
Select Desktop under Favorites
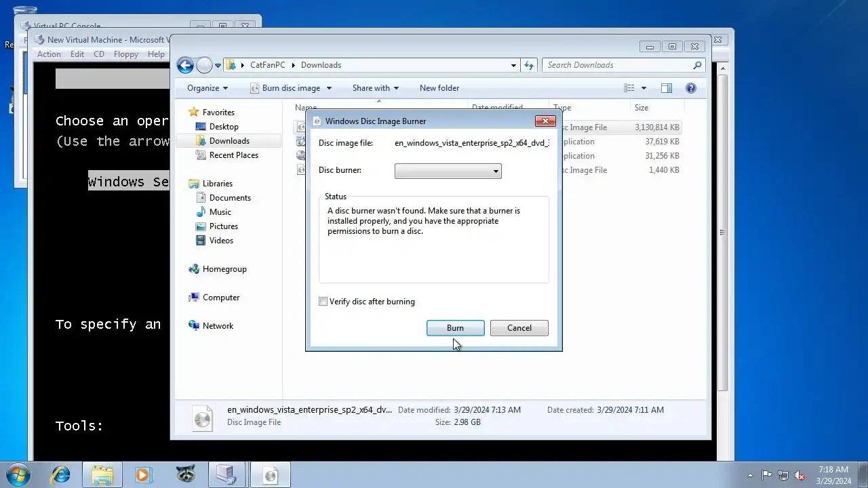click(x=224, y=127)
